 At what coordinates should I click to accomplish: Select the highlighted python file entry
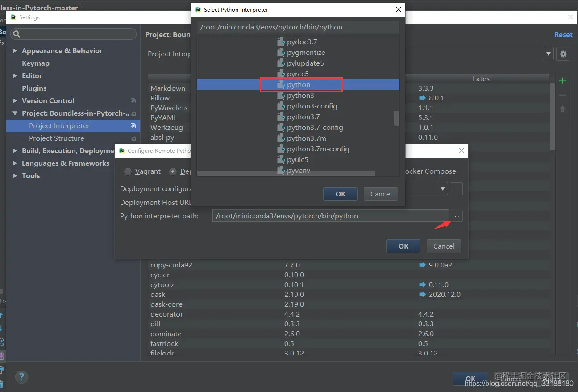[x=298, y=85]
